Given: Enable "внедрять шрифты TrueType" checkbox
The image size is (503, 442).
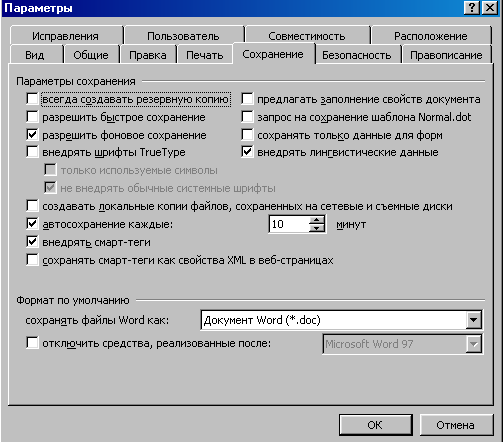Looking at the screenshot, I should (32, 152).
